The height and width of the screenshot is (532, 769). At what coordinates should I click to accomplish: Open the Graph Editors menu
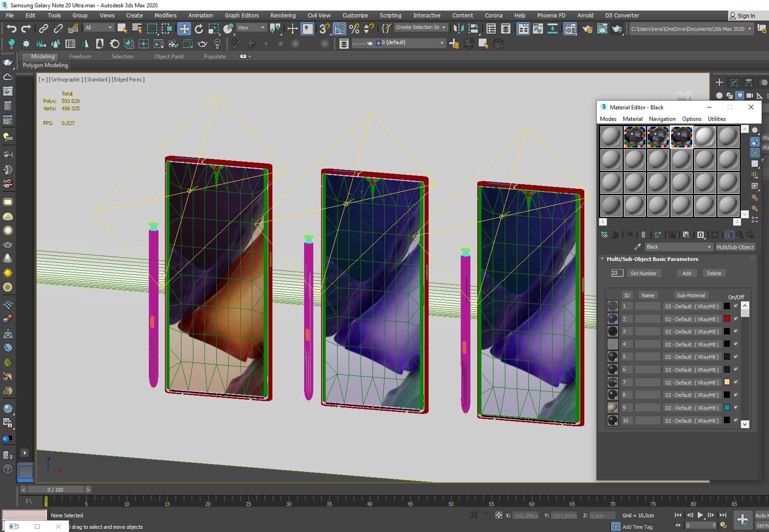(x=242, y=15)
